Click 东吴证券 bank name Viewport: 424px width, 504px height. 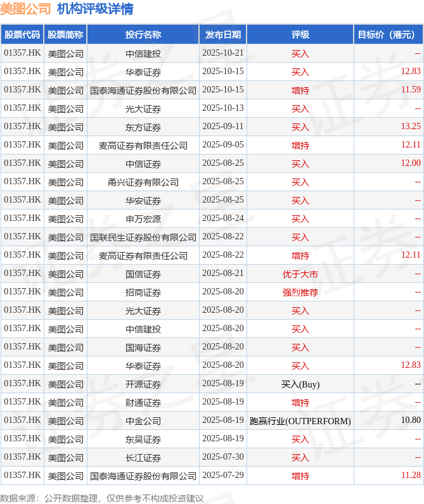[x=143, y=438]
